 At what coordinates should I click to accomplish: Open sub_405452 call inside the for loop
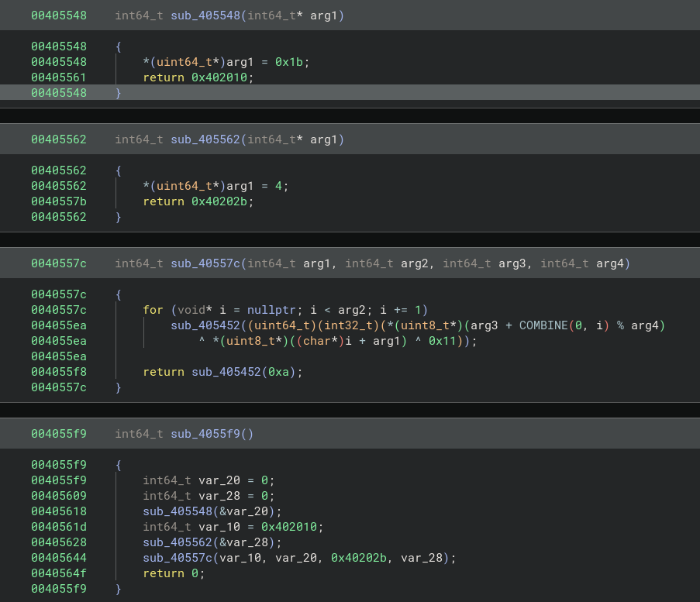click(205, 325)
